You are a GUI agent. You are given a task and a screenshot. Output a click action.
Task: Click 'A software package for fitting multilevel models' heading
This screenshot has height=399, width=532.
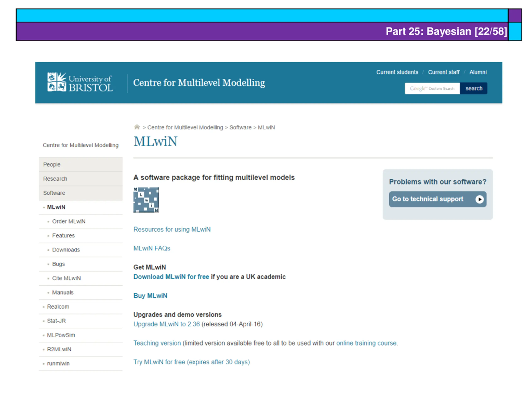214,177
